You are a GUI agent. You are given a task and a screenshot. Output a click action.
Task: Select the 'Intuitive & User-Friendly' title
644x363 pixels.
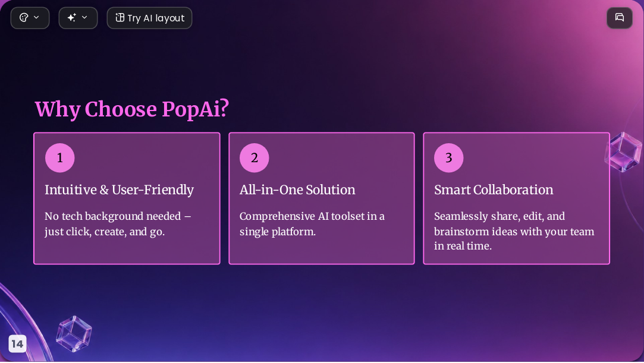pyautogui.click(x=119, y=190)
